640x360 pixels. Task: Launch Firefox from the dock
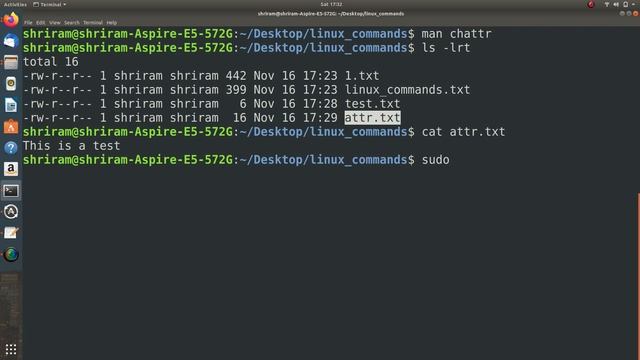(11, 20)
